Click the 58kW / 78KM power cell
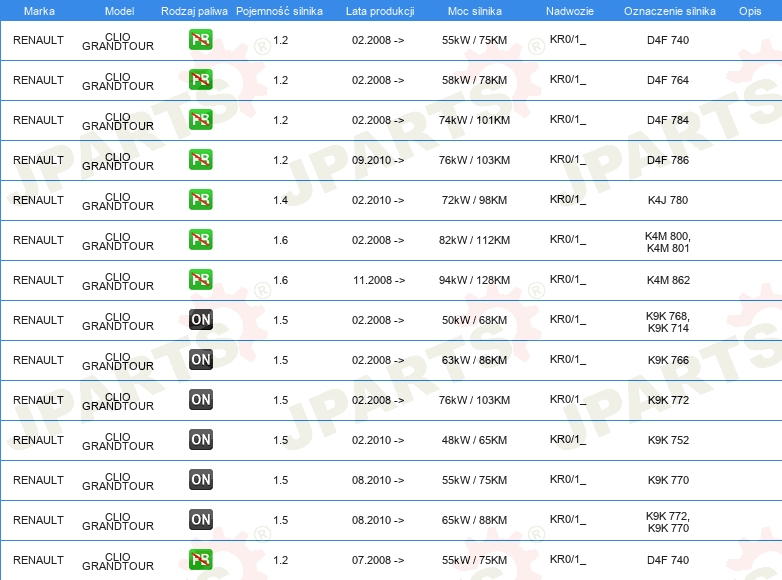Screen dimensions: 782x580 474,80
